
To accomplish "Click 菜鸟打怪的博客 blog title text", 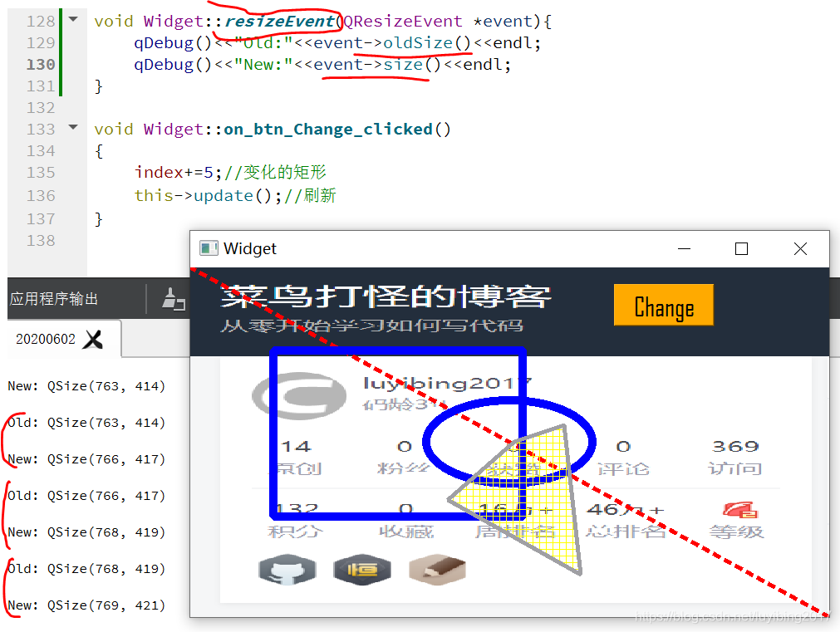I will pyautogui.click(x=386, y=296).
